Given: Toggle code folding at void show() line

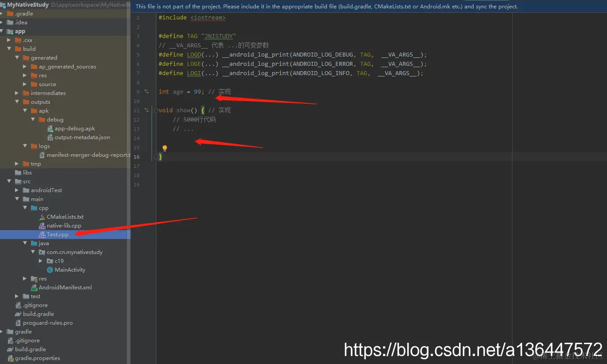Looking at the screenshot, I should pyautogui.click(x=156, y=110).
